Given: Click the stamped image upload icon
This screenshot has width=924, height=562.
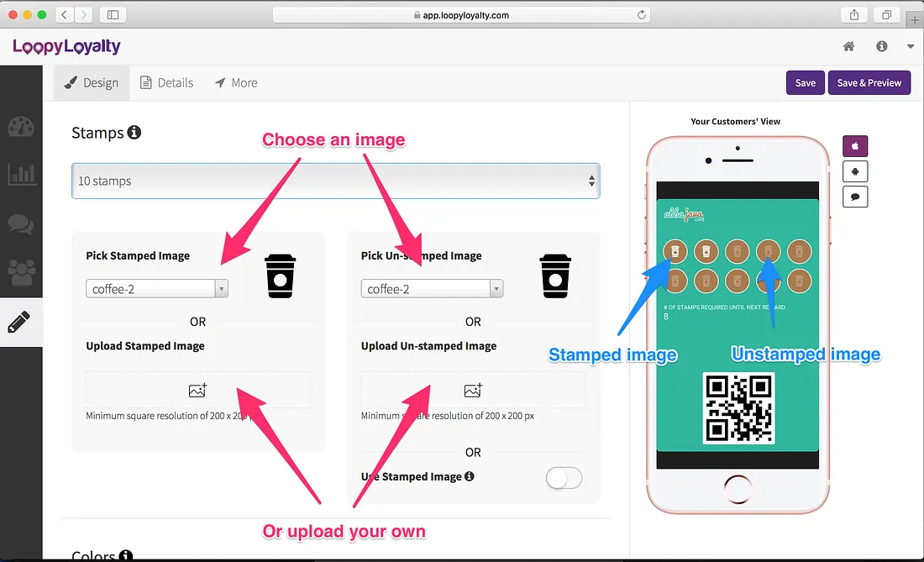Looking at the screenshot, I should (x=197, y=390).
